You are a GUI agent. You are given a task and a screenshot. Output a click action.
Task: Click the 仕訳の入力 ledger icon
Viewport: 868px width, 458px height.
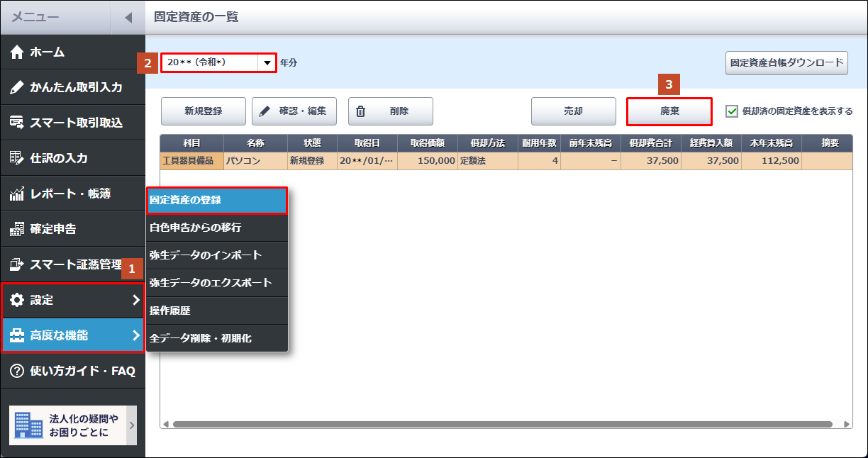pyautogui.click(x=18, y=158)
